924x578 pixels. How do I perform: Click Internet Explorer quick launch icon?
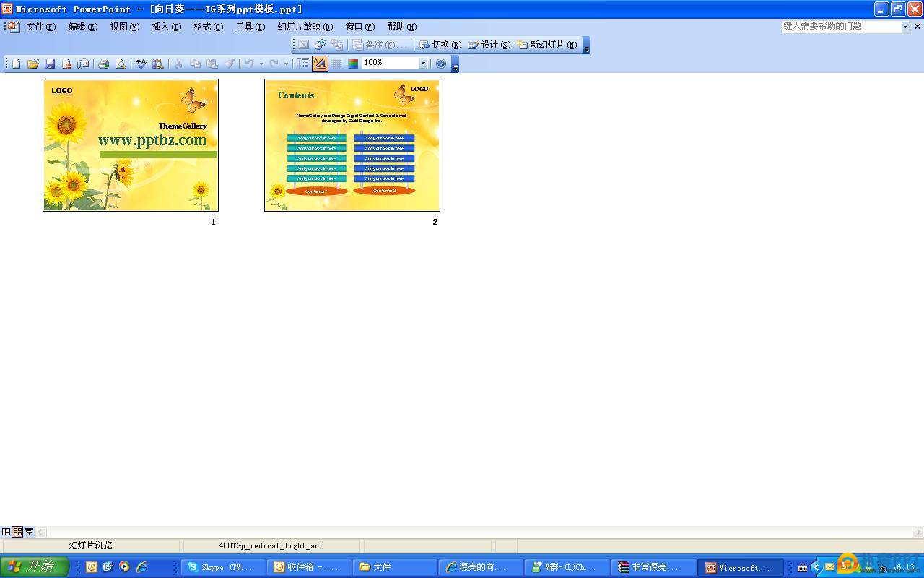coord(142,567)
